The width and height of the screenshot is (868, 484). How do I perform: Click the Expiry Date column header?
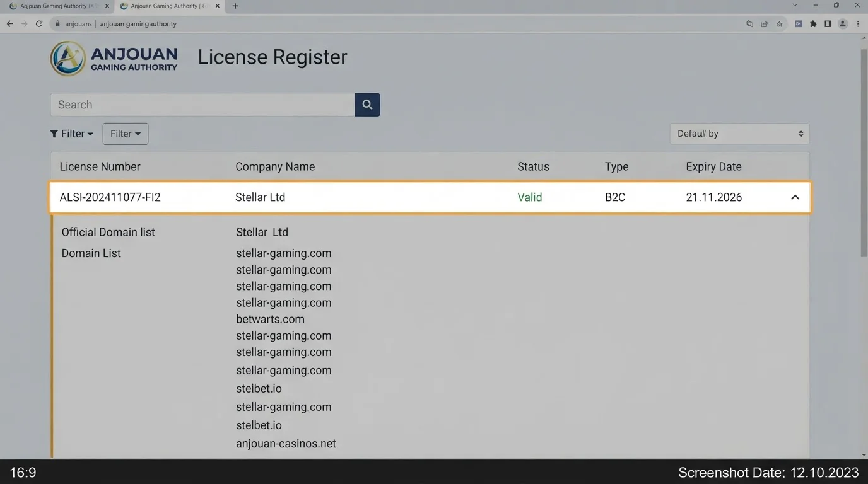click(x=713, y=167)
